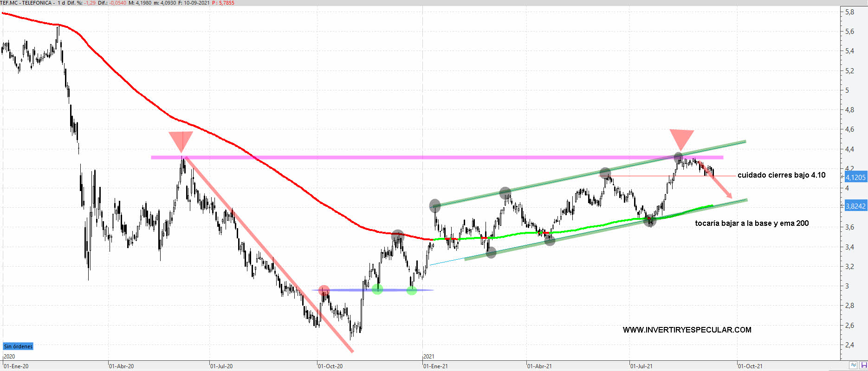Click the right red triangle marker
This screenshot has height=371, width=868.
tap(681, 139)
